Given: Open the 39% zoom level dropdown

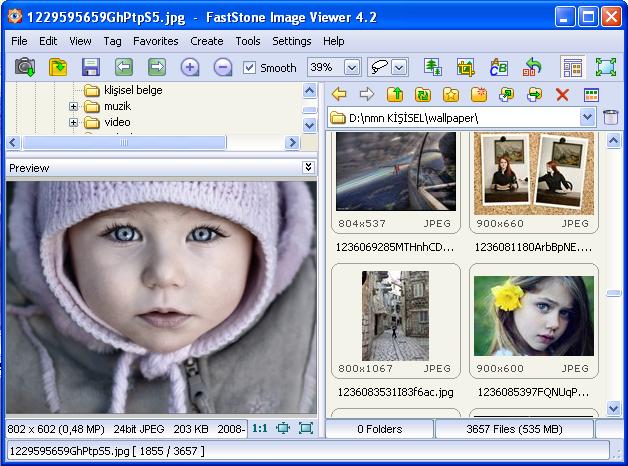Looking at the screenshot, I should tap(352, 68).
